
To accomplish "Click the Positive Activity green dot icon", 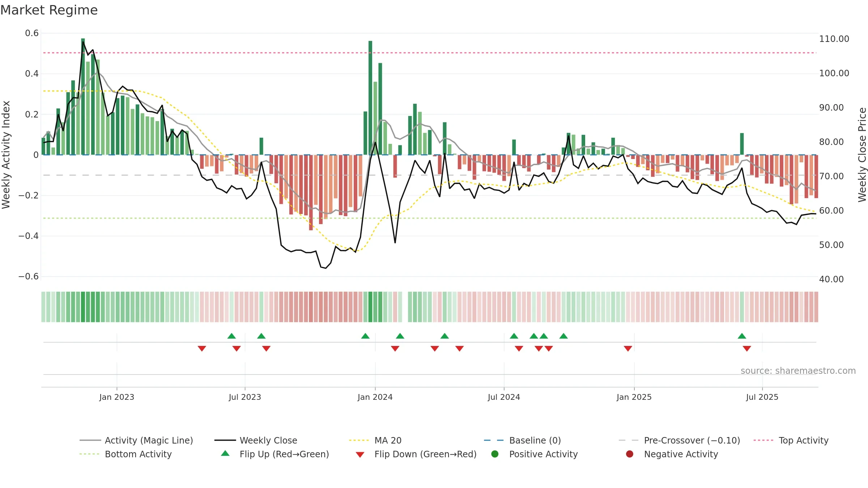I will [495, 454].
